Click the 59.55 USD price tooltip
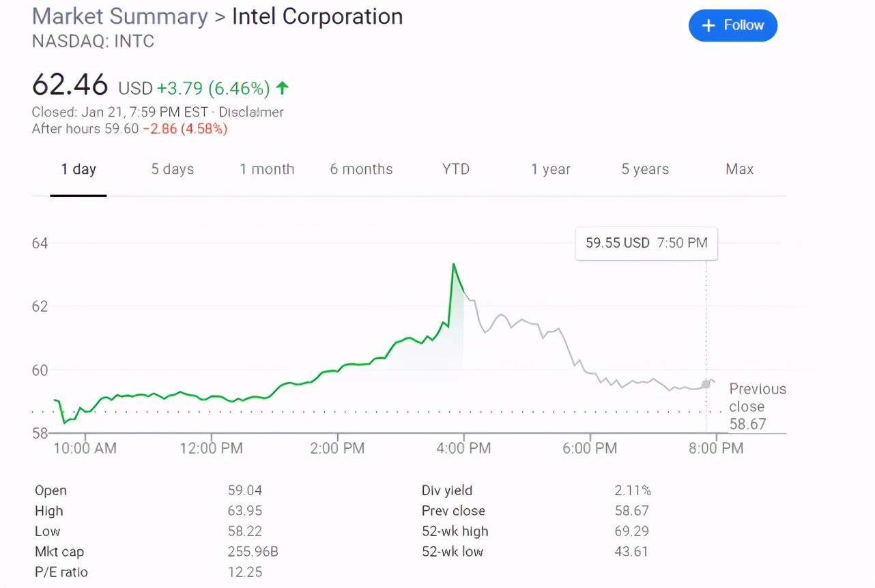875x588 pixels. 646,244
